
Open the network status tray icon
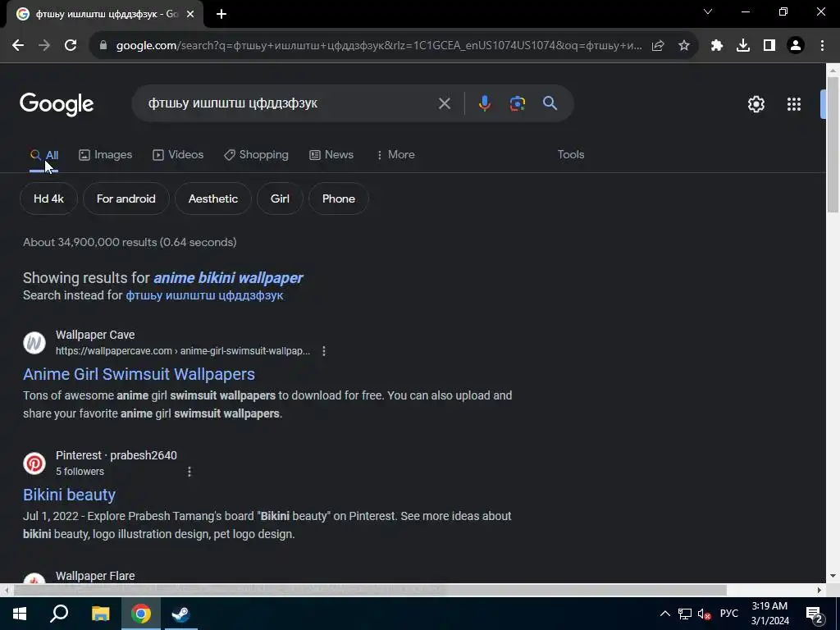click(x=685, y=614)
